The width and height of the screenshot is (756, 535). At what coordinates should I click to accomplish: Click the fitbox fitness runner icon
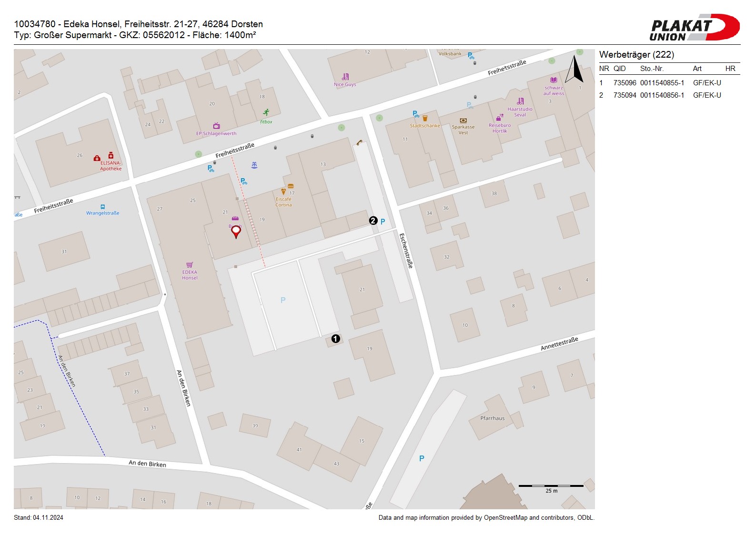pyautogui.click(x=266, y=112)
